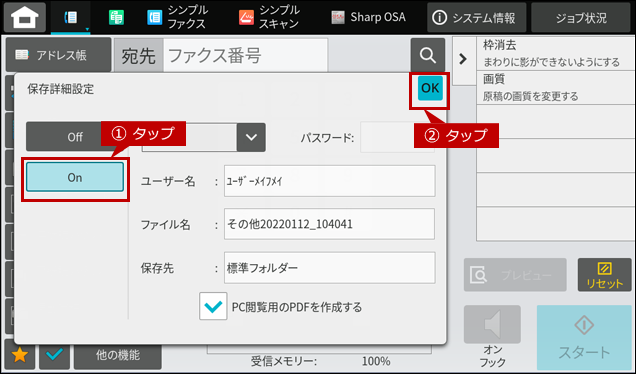The image size is (636, 374).
Task: Tap the star favorites icon
Action: pyautogui.click(x=19, y=355)
